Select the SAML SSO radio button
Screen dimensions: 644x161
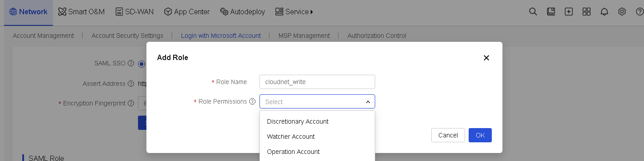click(x=142, y=64)
